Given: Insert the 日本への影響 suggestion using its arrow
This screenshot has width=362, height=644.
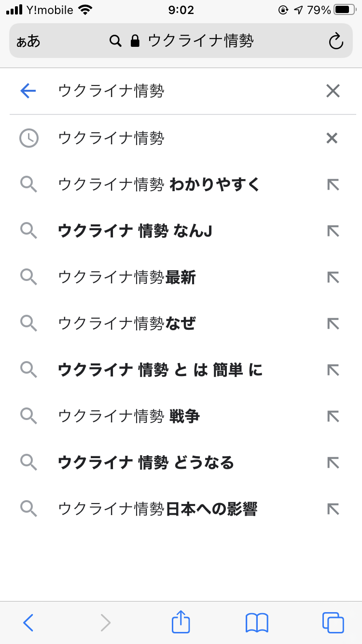Looking at the screenshot, I should coord(333,508).
